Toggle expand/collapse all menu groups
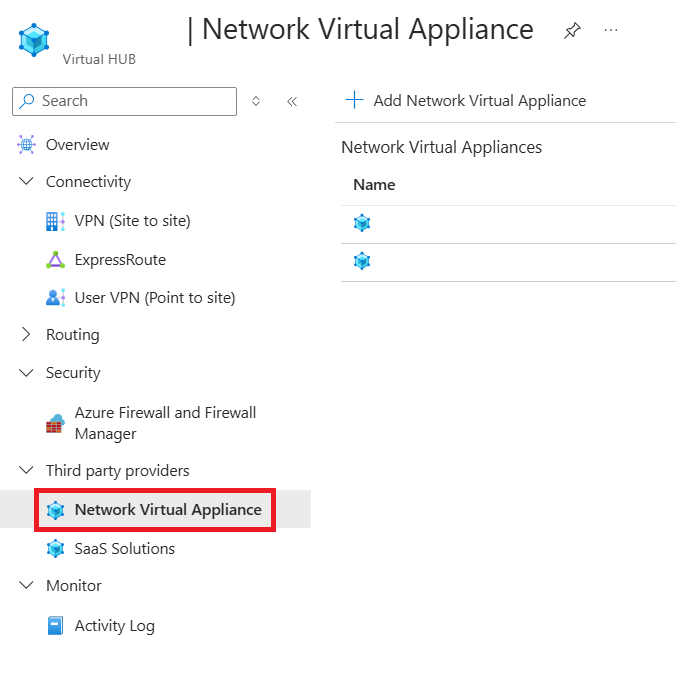The height and width of the screenshot is (675, 676). [256, 101]
